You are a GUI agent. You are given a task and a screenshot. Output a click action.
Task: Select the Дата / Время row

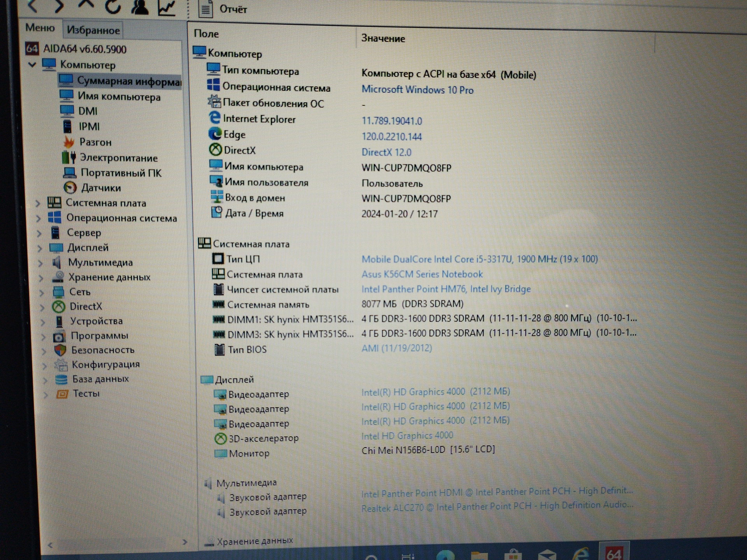pyautogui.click(x=325, y=213)
